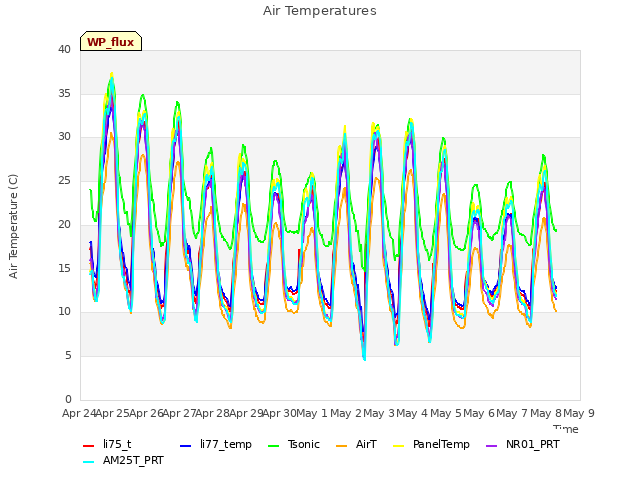640x480 pixels.
Task: Click the Air Temperature (C) axis label
Action: [13, 227]
